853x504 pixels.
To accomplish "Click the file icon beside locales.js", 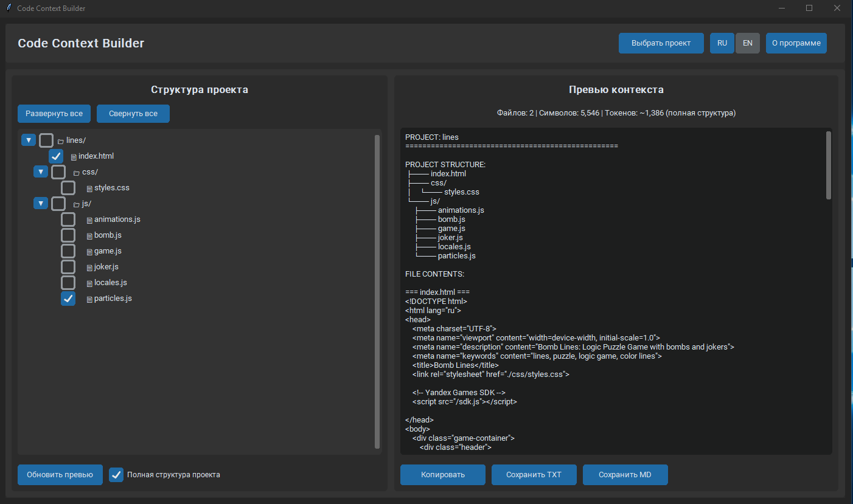I will click(x=89, y=283).
